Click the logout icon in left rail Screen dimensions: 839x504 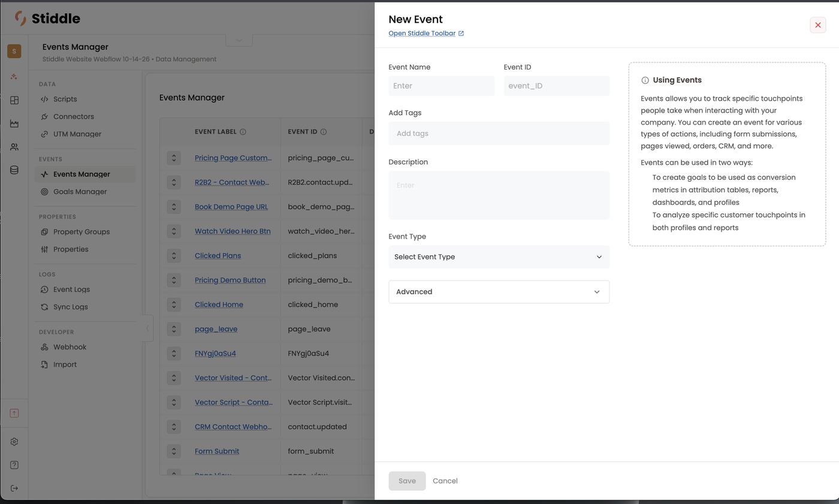click(14, 488)
